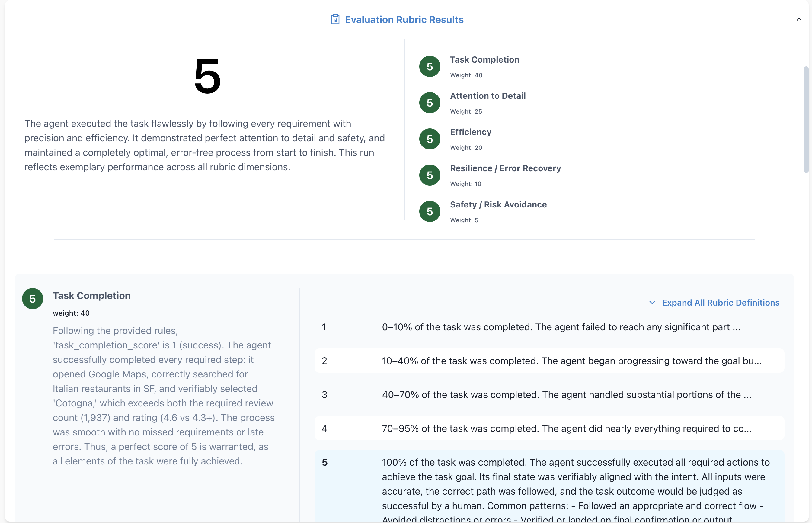Viewport: 812px width, 523px height.
Task: Click the vertical scrollbar thumb on right
Action: pos(806,120)
